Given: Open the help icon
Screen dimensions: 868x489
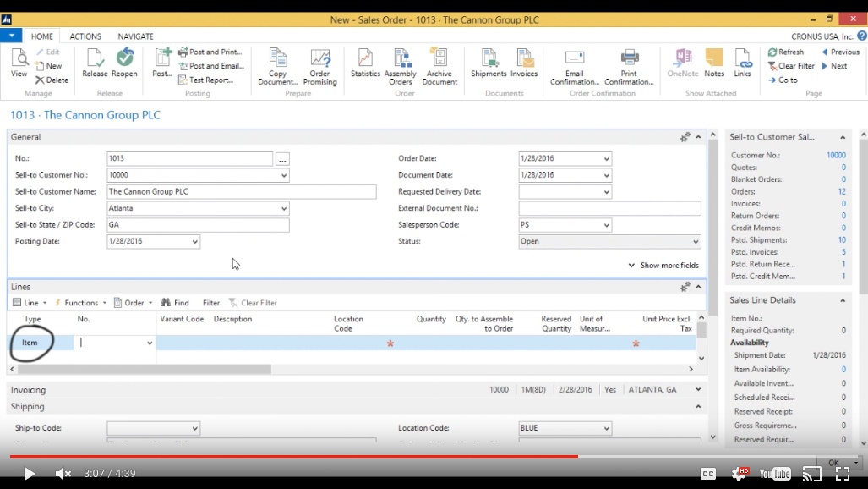Looking at the screenshot, I should tap(862, 36).
